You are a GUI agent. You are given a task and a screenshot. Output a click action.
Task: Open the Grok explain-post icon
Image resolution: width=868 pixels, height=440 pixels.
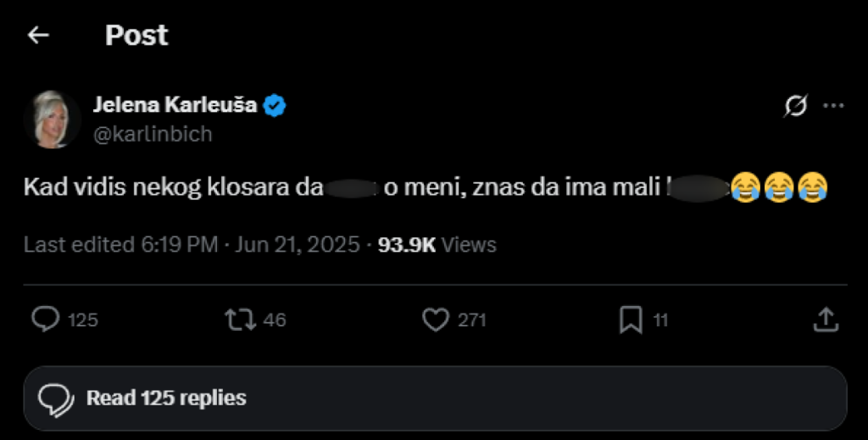point(796,106)
